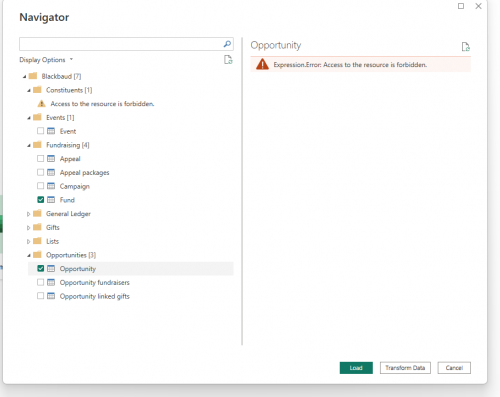Click the Opportunities folder icon

click(x=37, y=255)
